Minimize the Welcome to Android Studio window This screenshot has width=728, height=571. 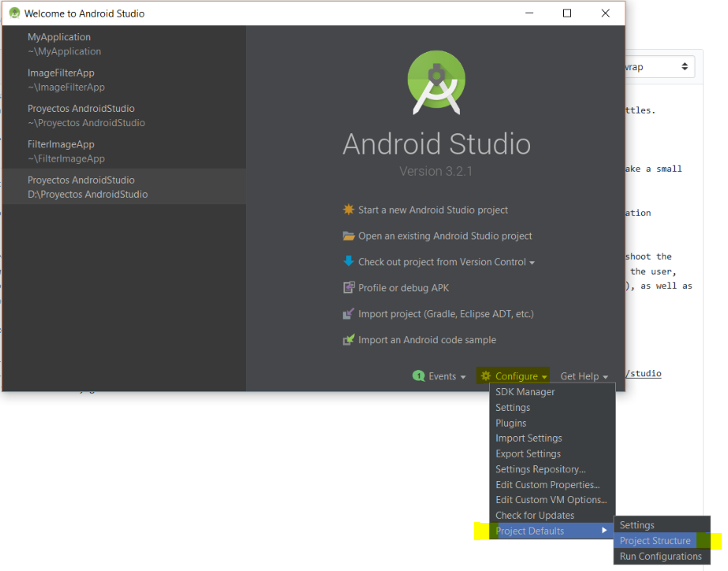529,13
